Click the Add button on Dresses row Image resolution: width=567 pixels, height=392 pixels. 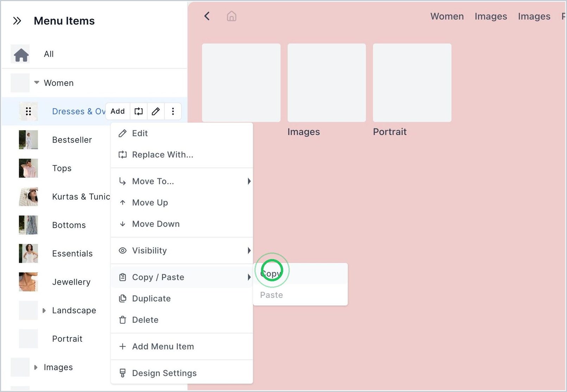coord(118,112)
